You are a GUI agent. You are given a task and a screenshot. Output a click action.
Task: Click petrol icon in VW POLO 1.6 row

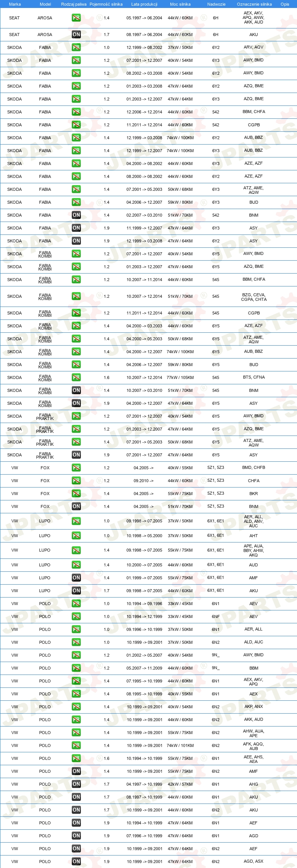(76, 758)
